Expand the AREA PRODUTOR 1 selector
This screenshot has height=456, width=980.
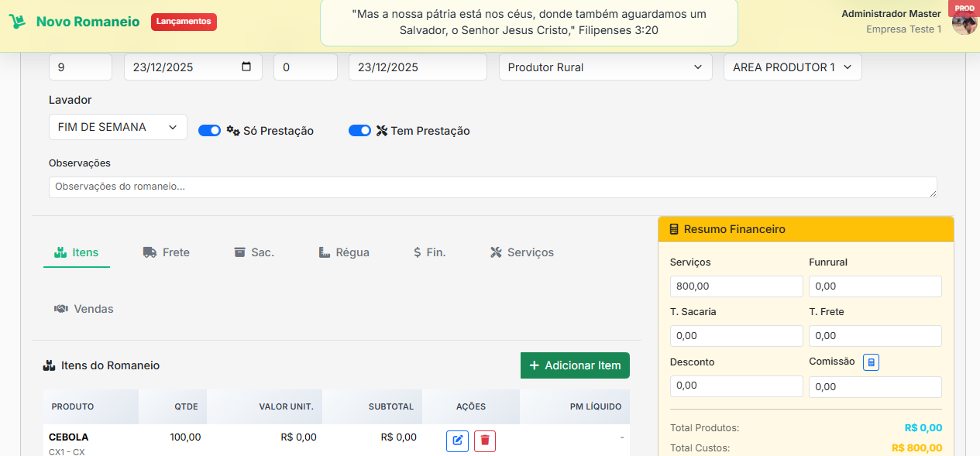coord(792,67)
